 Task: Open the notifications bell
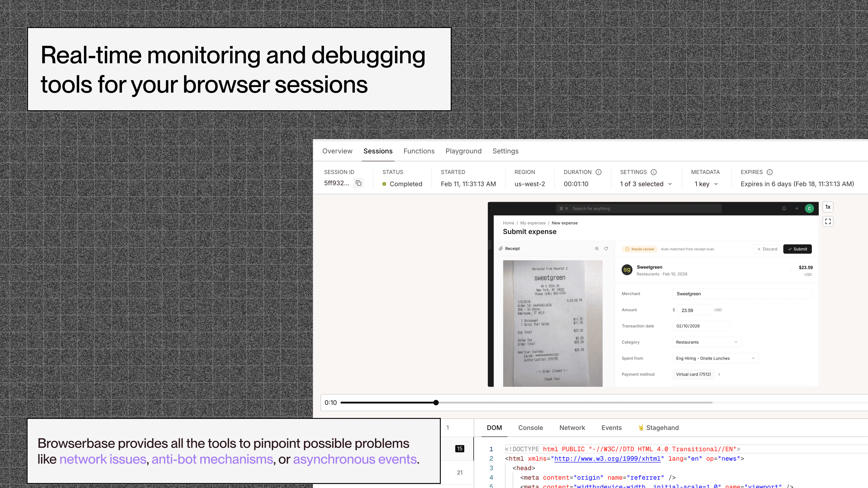[784, 209]
